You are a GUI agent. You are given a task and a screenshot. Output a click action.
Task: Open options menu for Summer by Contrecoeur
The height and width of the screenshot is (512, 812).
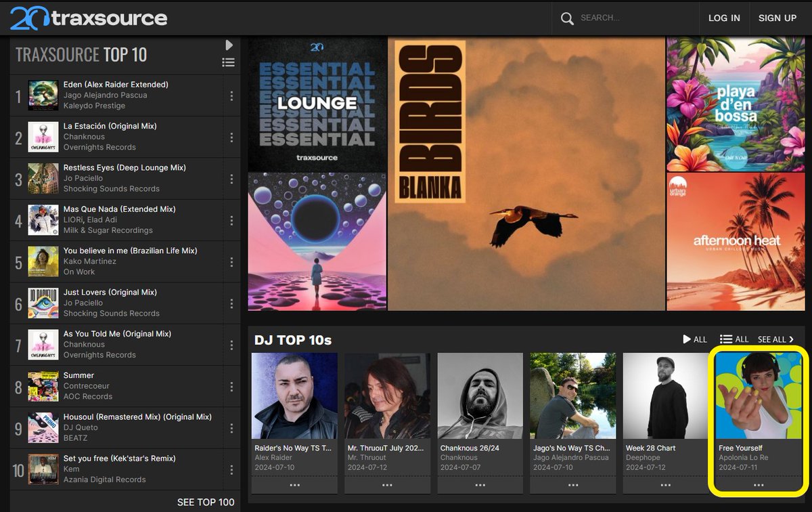tap(231, 386)
